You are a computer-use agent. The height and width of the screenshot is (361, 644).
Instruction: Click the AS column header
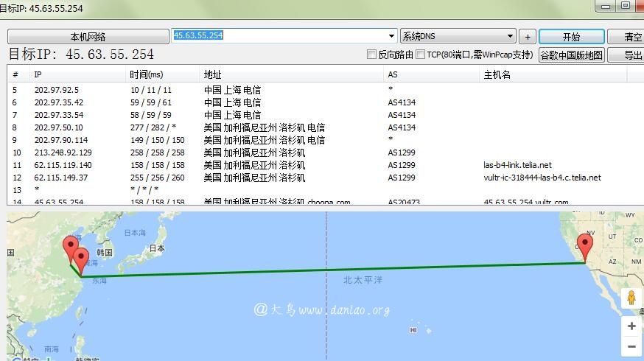tap(431, 74)
